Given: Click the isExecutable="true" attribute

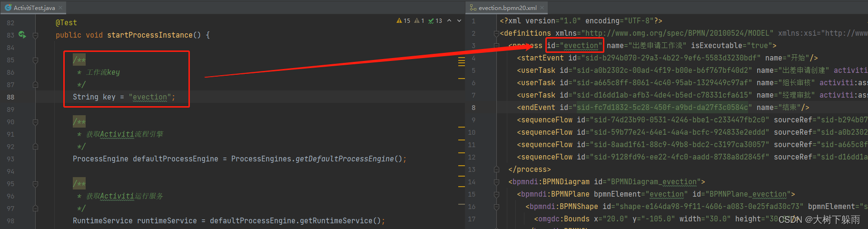Looking at the screenshot, I should pos(731,46).
